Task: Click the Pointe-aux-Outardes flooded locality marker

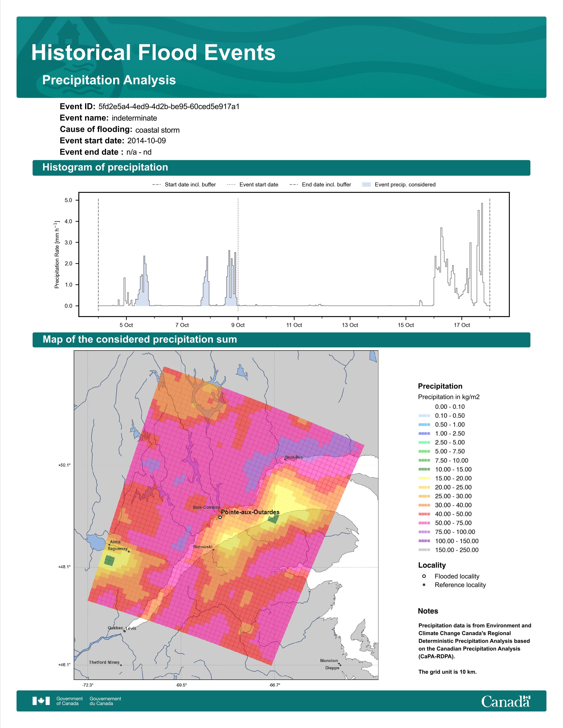Action: coord(220,517)
